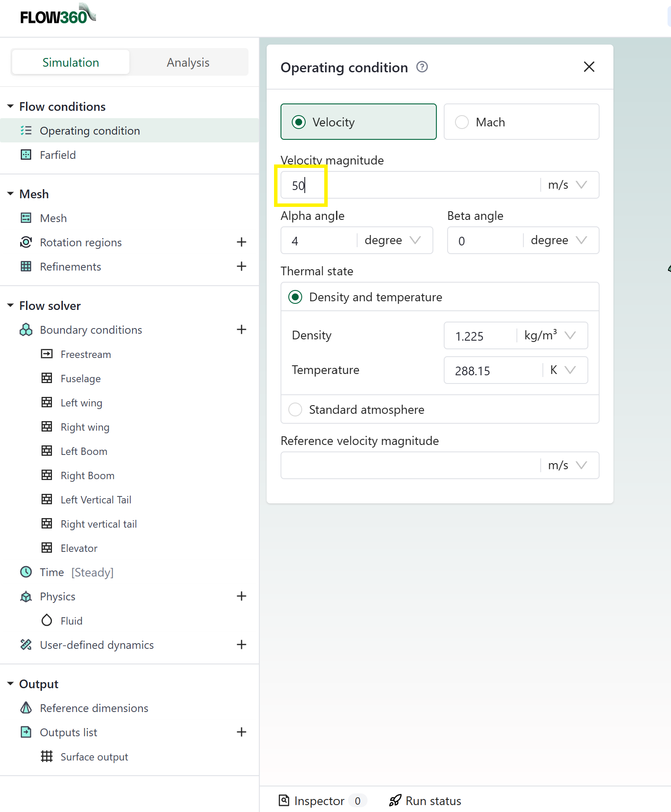671x812 pixels.
Task: Select the Mach radio option
Action: pos(462,122)
